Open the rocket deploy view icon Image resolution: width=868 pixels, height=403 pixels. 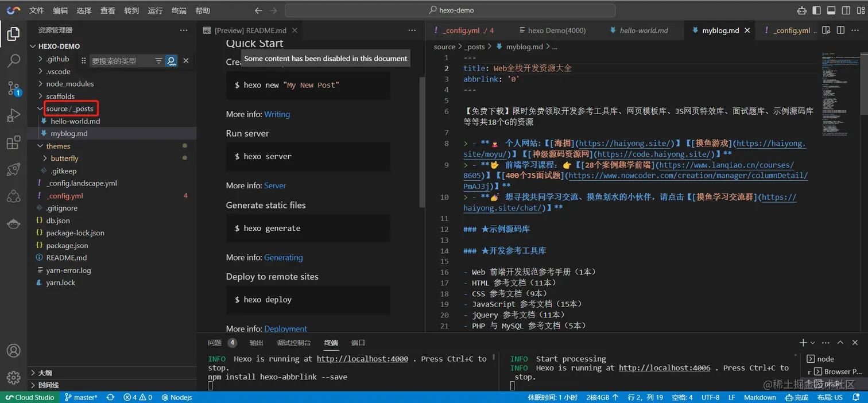pos(13,169)
